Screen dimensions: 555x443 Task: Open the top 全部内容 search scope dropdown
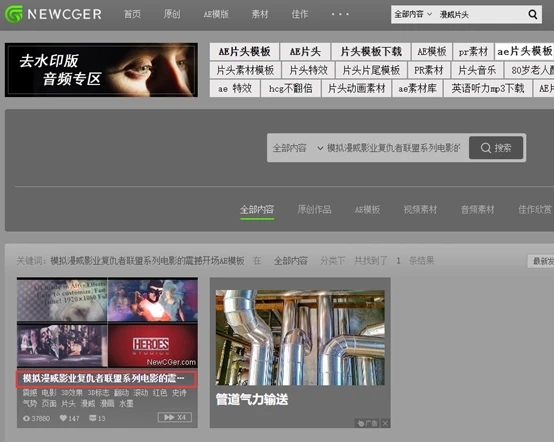(413, 15)
